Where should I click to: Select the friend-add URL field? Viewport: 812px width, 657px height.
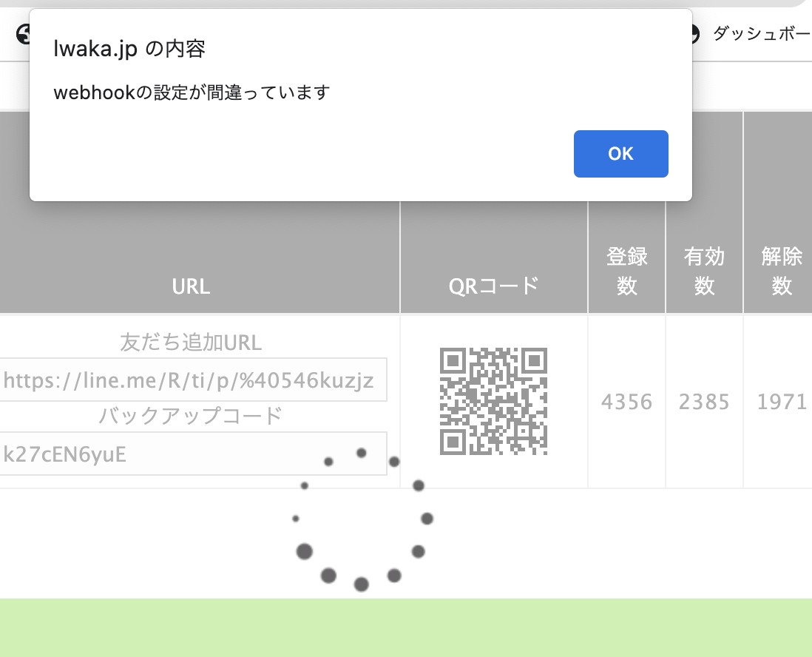[x=192, y=380]
